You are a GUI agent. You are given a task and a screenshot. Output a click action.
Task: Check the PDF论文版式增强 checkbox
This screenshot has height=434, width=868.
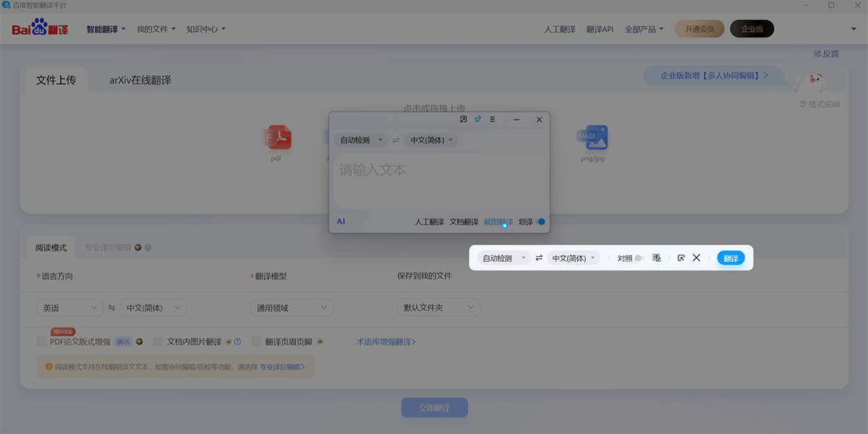tap(41, 341)
